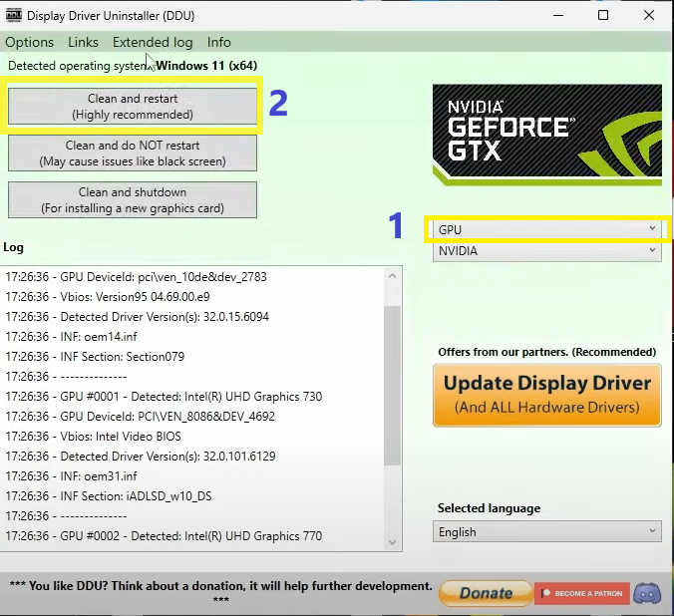674x616 pixels.
Task: Open the English language dropdown
Action: click(546, 531)
